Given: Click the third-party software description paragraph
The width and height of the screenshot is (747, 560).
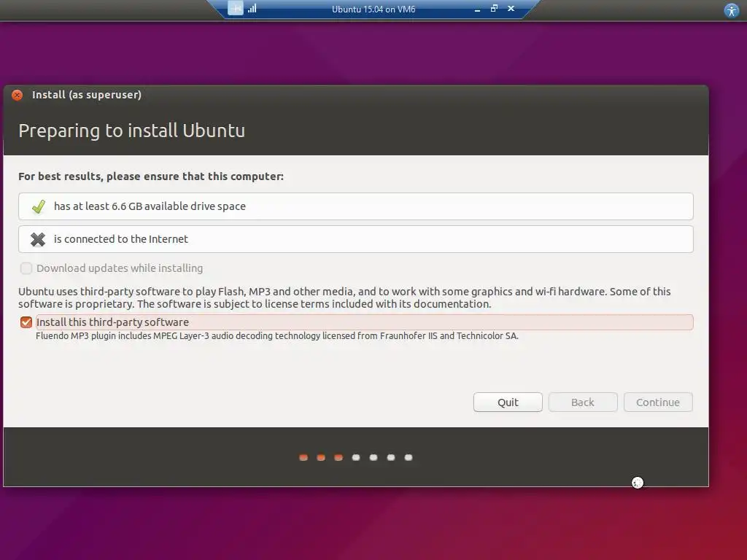Looking at the screenshot, I should pyautogui.click(x=344, y=297).
